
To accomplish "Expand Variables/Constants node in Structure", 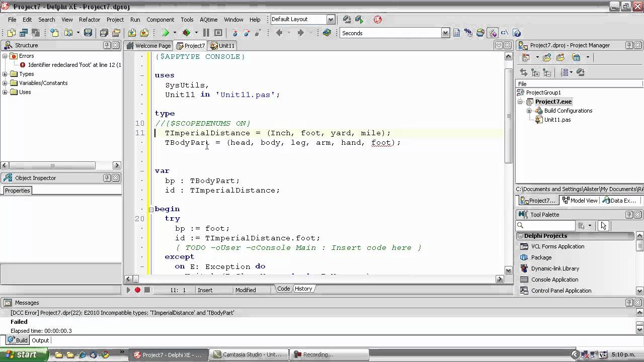I will pos(5,83).
